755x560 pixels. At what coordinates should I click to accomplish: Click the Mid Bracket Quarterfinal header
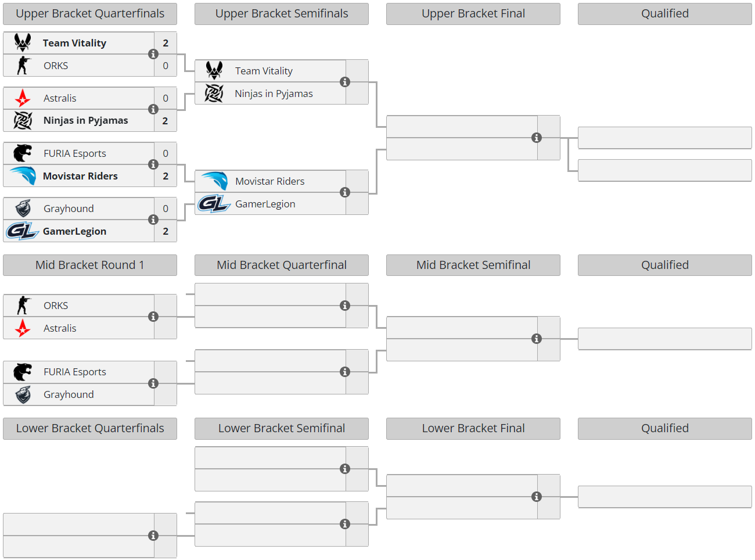point(281,265)
